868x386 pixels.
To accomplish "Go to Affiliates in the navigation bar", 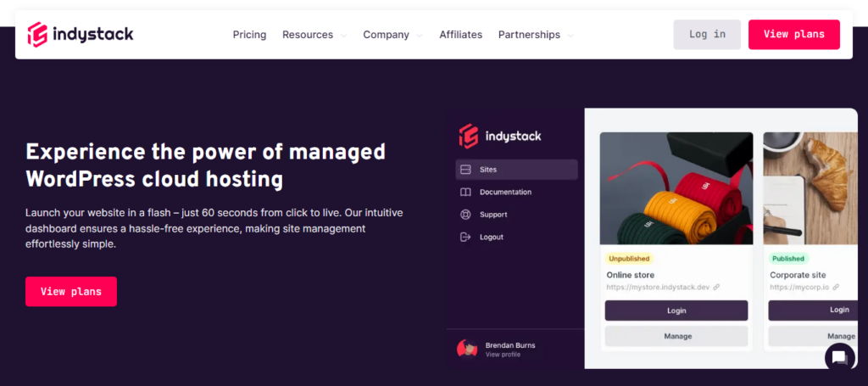I will [x=460, y=35].
